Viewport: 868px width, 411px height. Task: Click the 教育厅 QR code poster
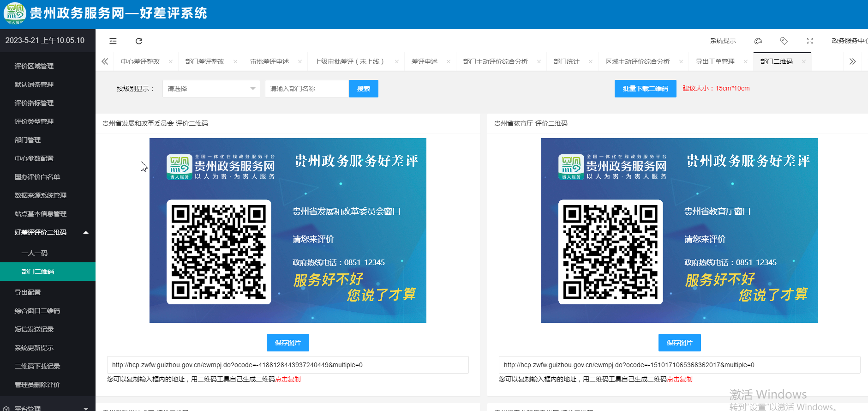click(x=680, y=230)
